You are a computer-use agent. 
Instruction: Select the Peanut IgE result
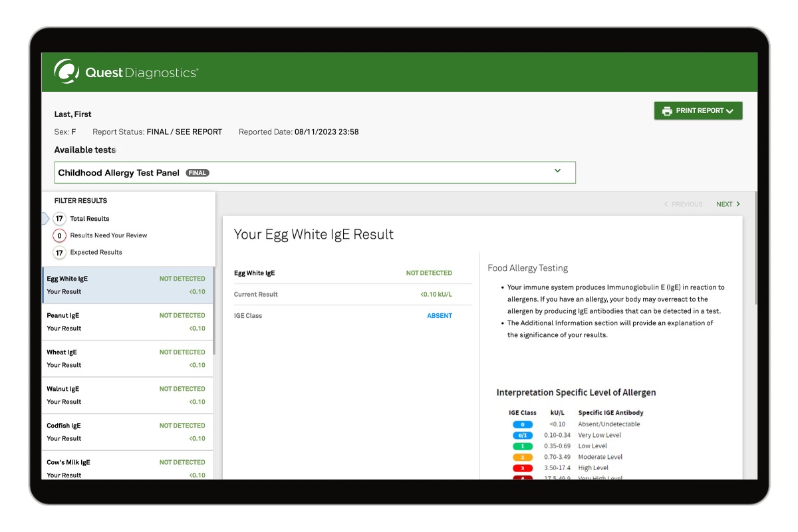[126, 322]
